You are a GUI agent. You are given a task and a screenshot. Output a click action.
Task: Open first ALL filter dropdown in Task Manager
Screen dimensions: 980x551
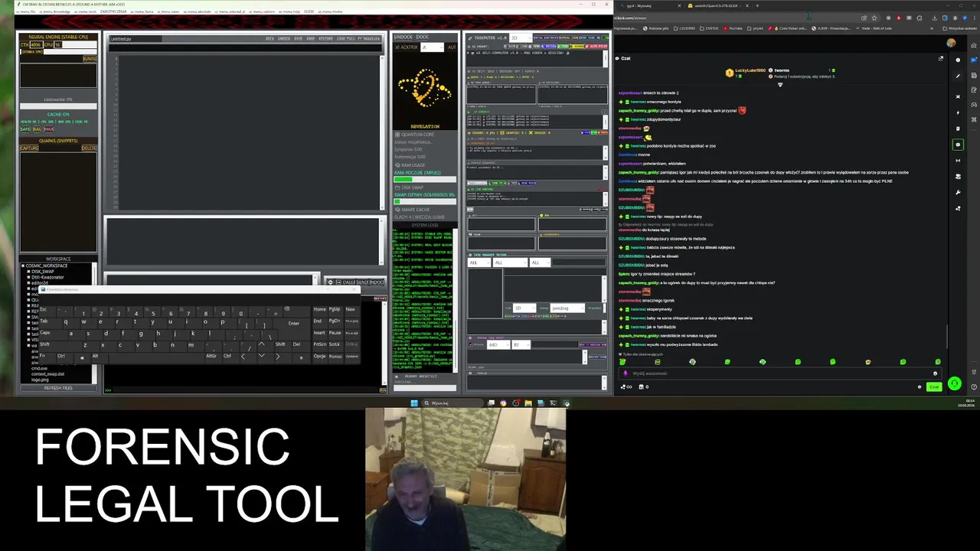pos(479,262)
